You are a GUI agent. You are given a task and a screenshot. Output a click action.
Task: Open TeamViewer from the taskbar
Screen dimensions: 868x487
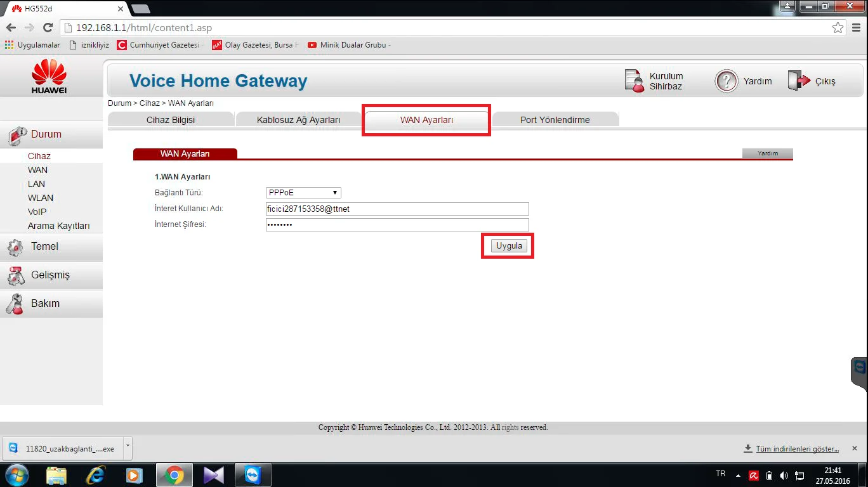click(253, 475)
